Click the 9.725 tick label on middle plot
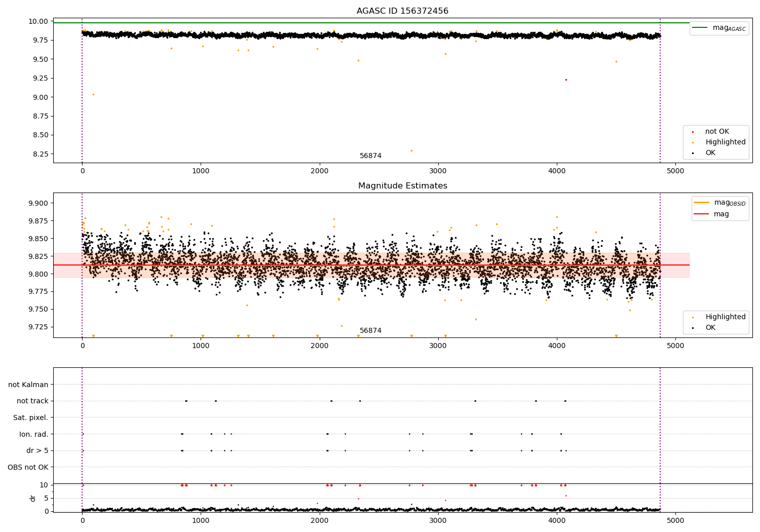Image resolution: width=760 pixels, height=532 pixels. 38,327
